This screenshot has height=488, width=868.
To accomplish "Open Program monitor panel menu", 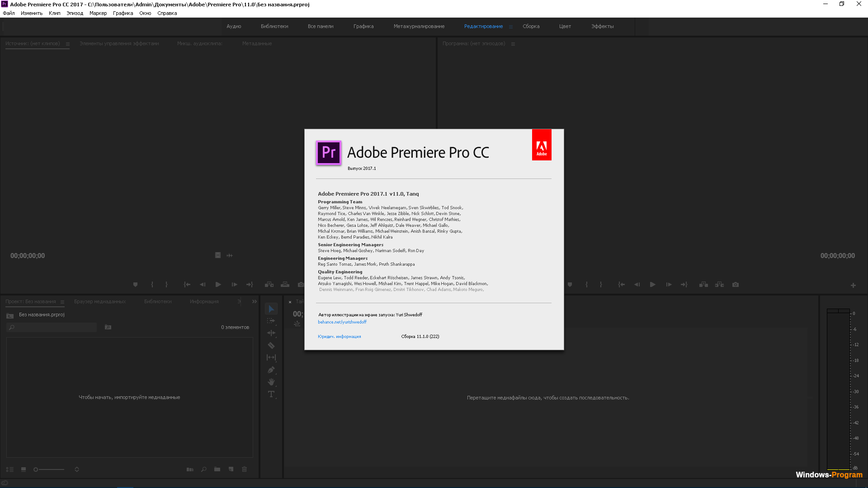I will pos(513,44).
